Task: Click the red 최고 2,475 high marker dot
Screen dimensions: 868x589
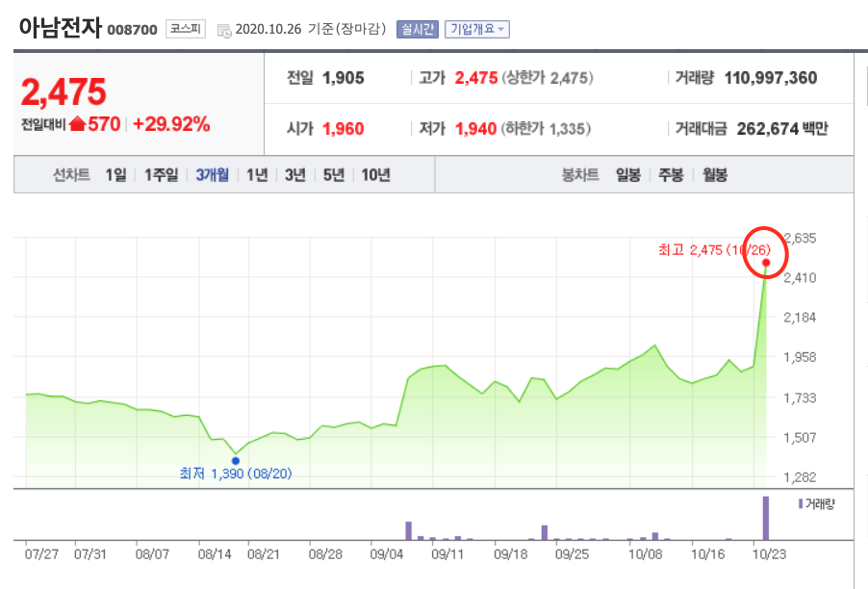Action: 766,263
